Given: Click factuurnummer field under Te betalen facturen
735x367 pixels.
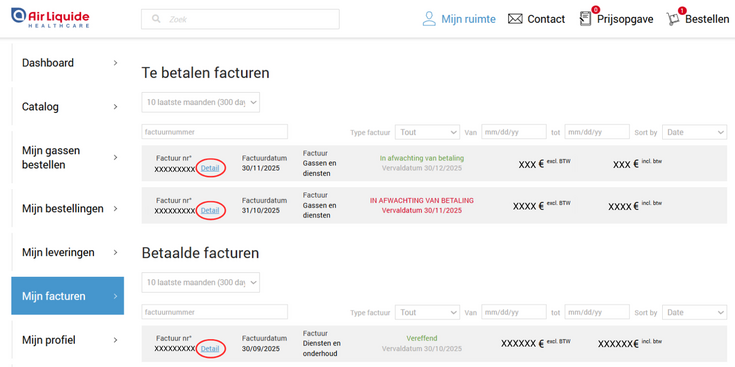Looking at the screenshot, I should (215, 132).
